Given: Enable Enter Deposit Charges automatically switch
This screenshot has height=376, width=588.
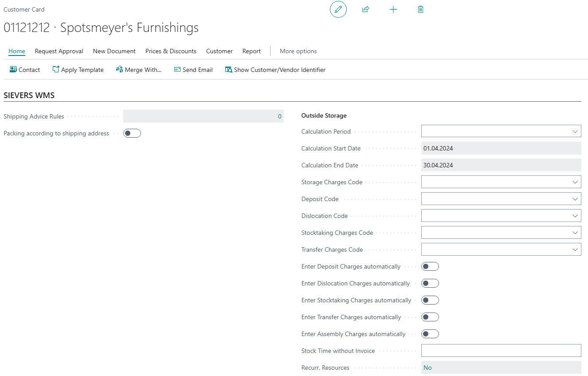Looking at the screenshot, I should click(430, 266).
